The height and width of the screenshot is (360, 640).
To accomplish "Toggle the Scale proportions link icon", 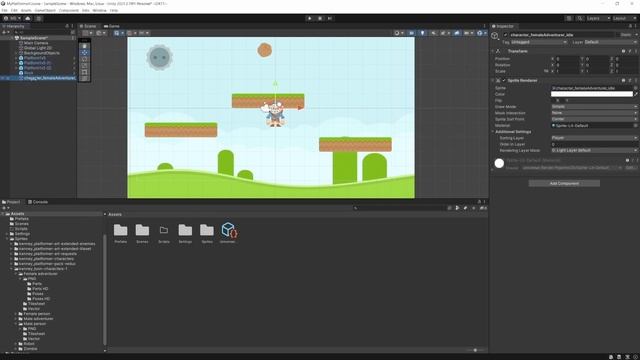I will click(546, 71).
